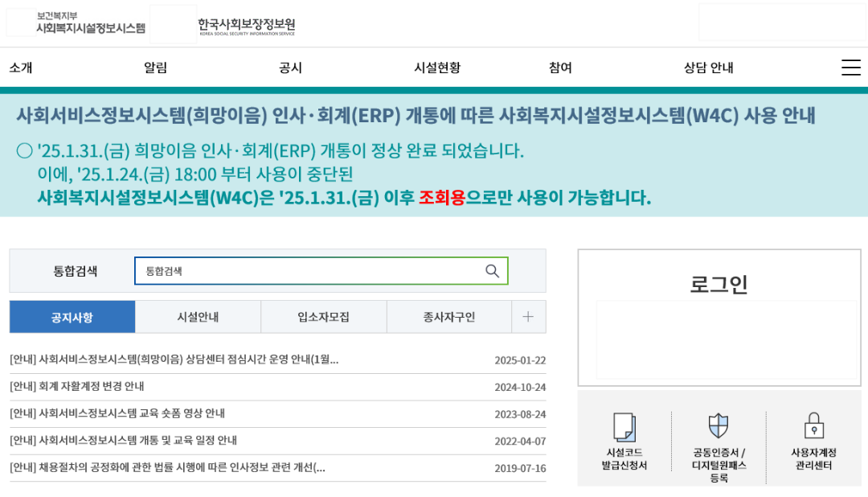Expand more board tabs via the plus button
The image size is (868, 497).
point(528,316)
